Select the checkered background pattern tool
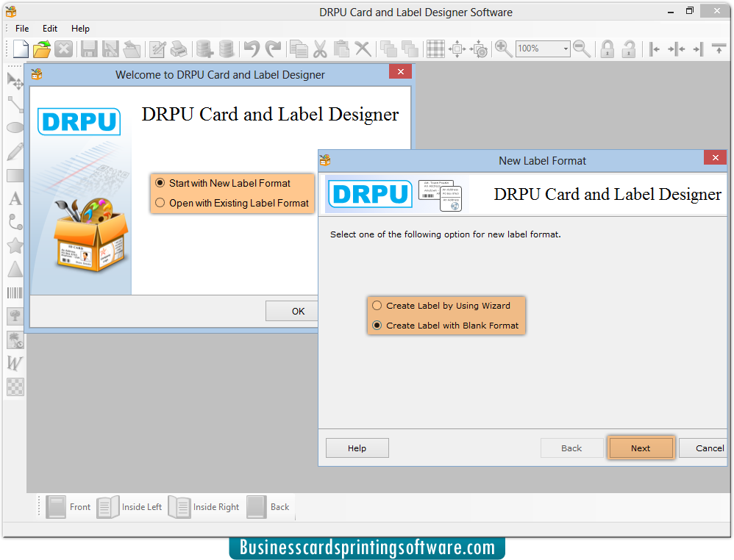Screen dimensions: 734x560 pyautogui.click(x=15, y=387)
